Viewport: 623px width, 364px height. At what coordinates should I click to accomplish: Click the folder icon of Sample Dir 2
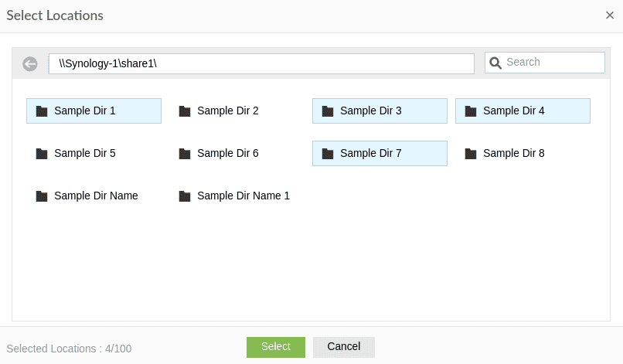tap(185, 111)
